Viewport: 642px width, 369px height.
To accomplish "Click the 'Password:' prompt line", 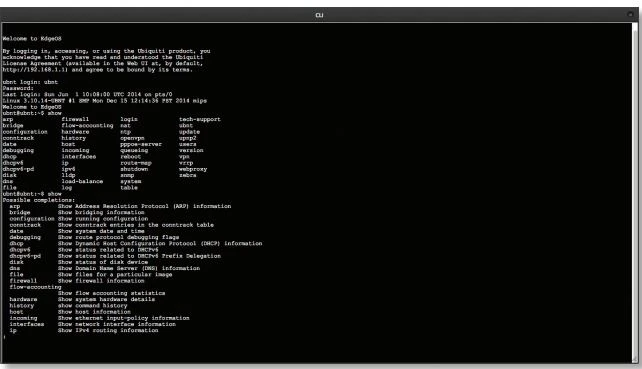I will pos(18,88).
